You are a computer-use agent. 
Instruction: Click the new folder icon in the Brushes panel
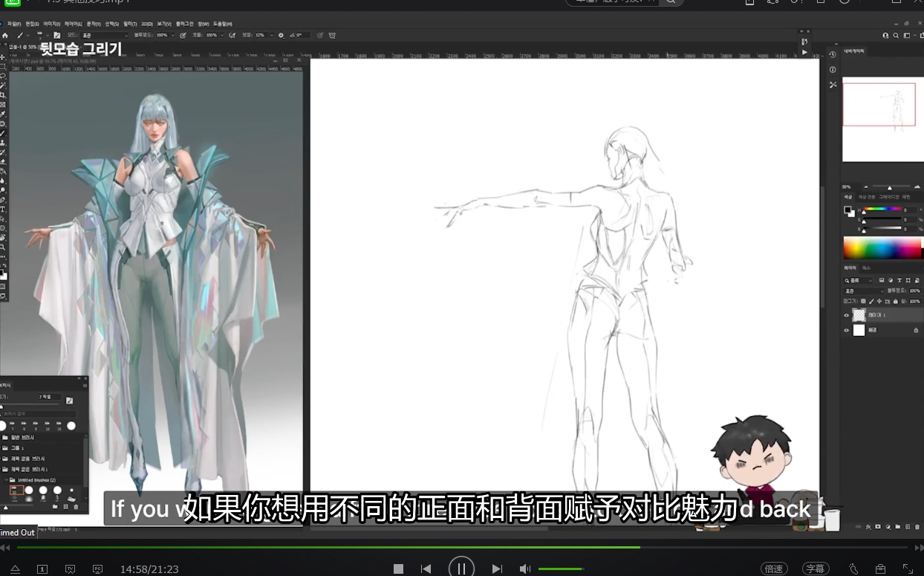[x=56, y=506]
